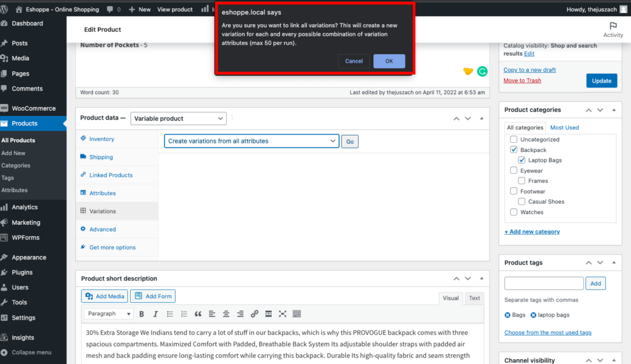Open the comments bubble icon in admin bar
Image resolution: width=631 pixels, height=364 pixels.
(x=110, y=9)
